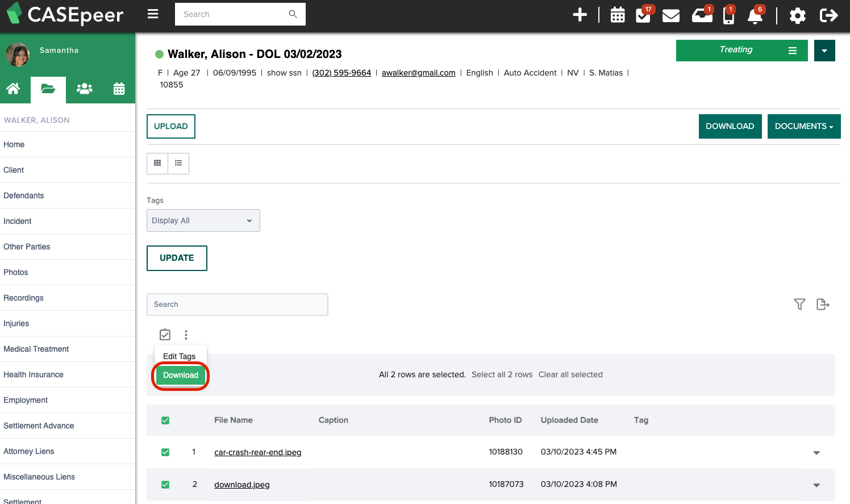Click the logout arrow icon
This screenshot has width=850, height=504.
click(x=828, y=15)
